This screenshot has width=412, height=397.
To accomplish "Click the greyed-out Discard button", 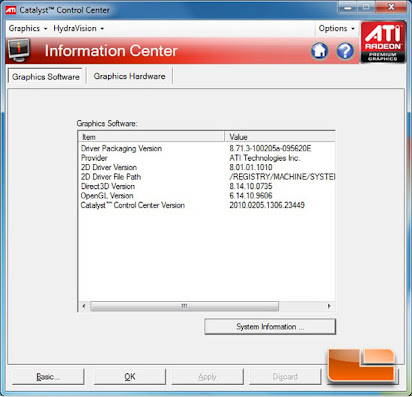I will tap(285, 377).
